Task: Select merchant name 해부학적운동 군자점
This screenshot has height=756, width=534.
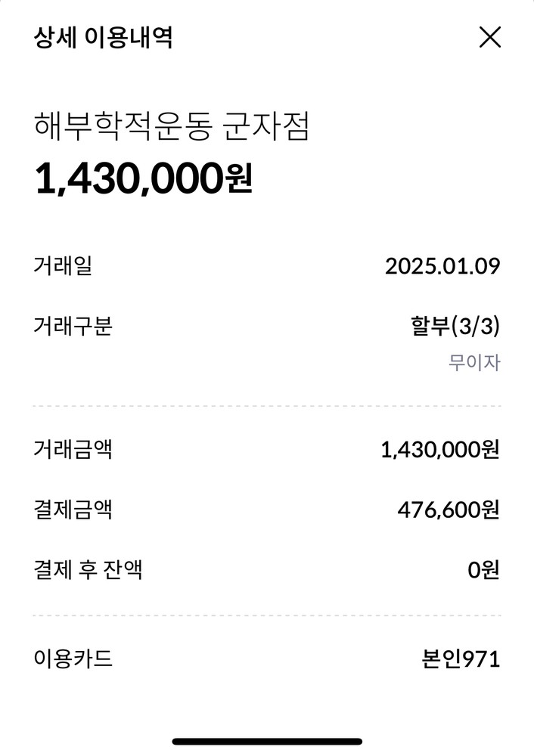Action: [x=172, y=127]
